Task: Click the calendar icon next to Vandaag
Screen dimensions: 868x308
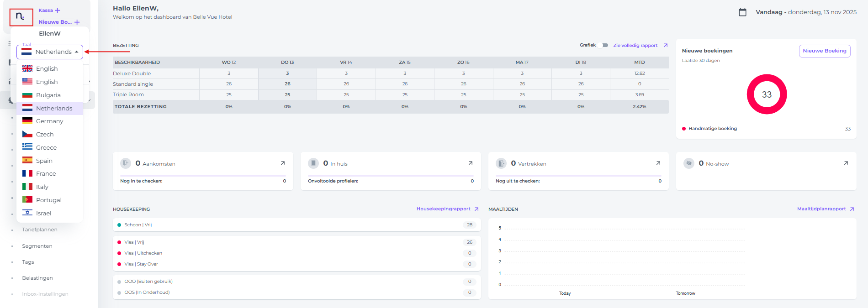Action: click(742, 12)
